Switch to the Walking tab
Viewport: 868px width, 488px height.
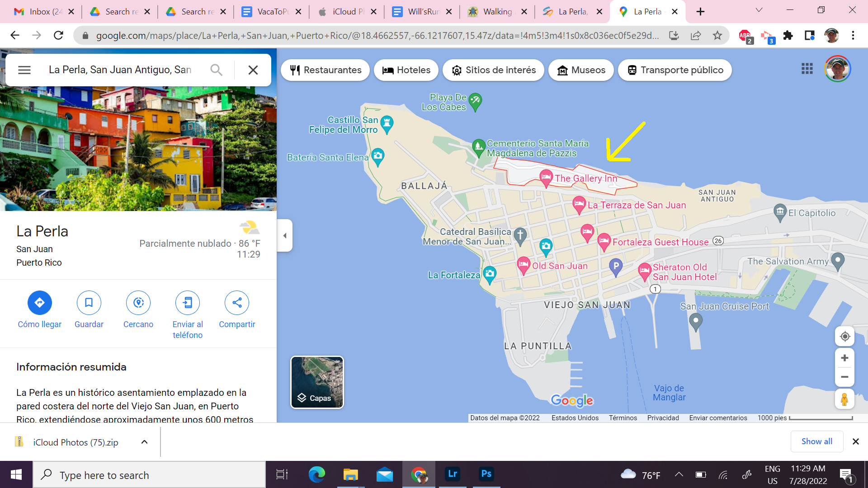tap(497, 12)
